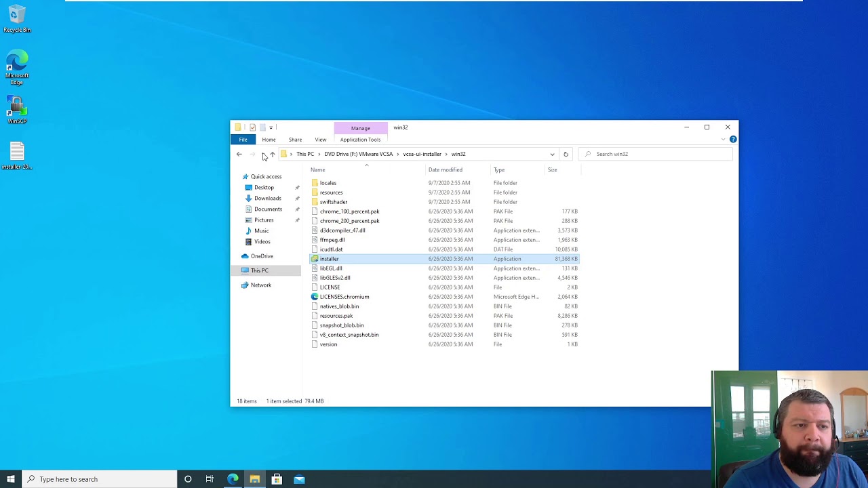Select the ffmpeg.dll file
This screenshot has height=488, width=868.
(445, 240)
